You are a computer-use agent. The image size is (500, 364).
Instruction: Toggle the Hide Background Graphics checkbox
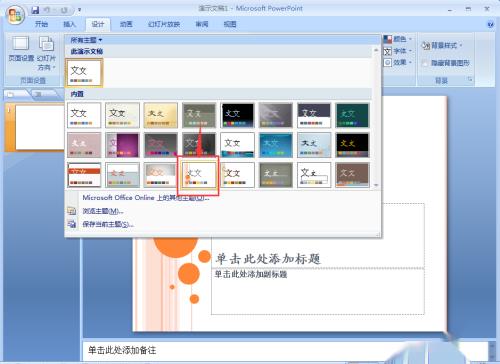pyautogui.click(x=424, y=63)
